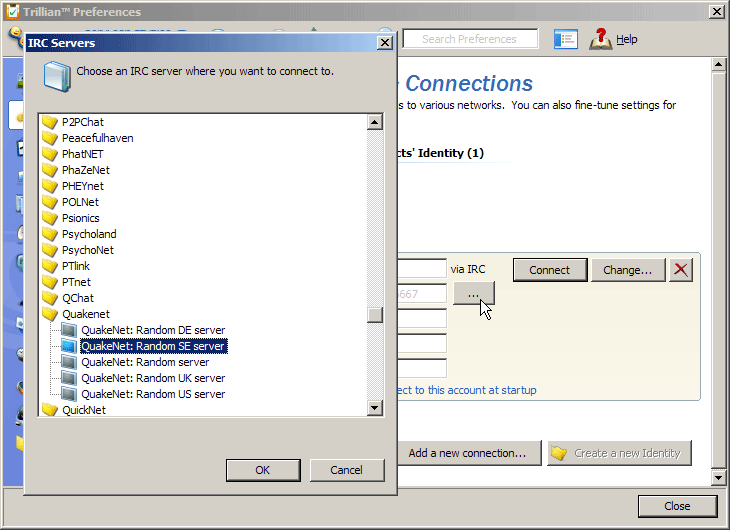Click the Random DE server computer icon
Screen dimensions: 730x530
pos(69,330)
